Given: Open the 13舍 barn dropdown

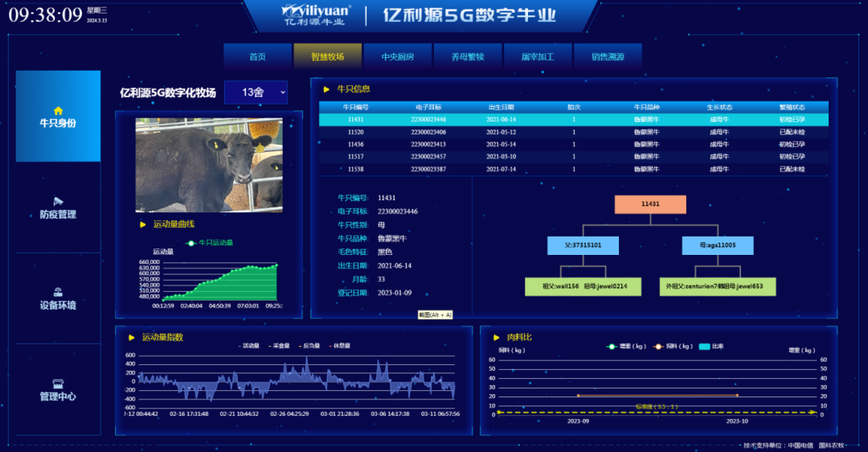Looking at the screenshot, I should tap(256, 92).
